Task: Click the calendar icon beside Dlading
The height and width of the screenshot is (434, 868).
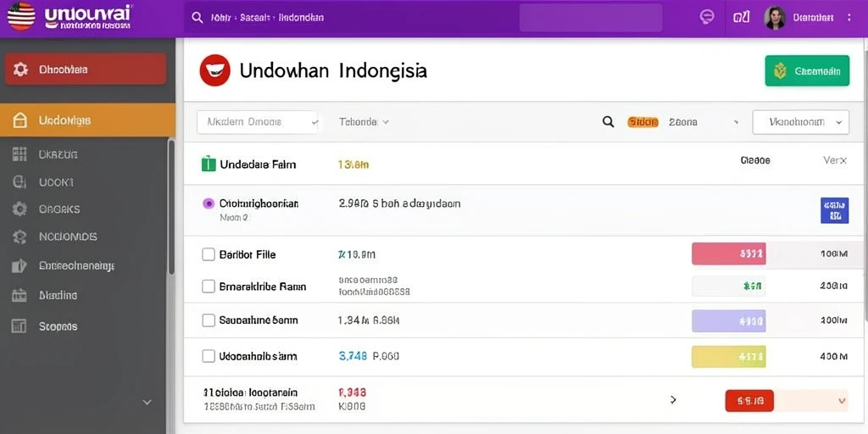Action: tap(19, 295)
